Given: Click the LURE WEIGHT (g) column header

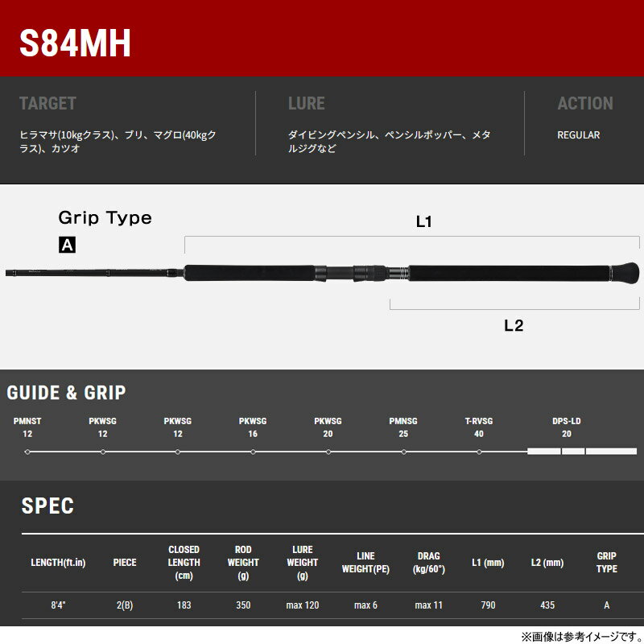Looking at the screenshot, I should (303, 562).
